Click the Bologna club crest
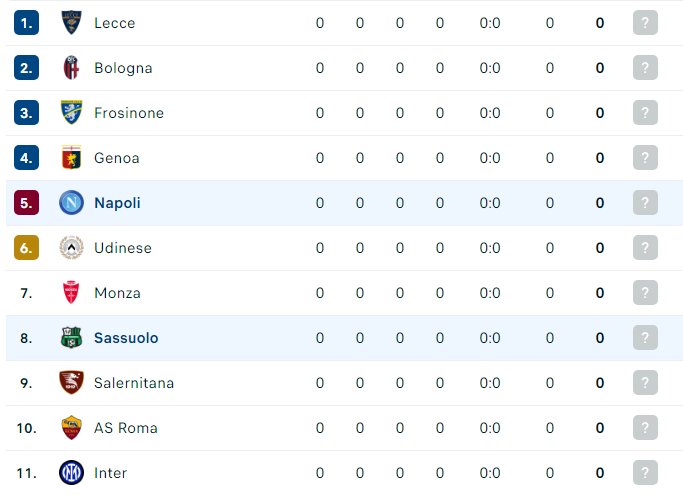The image size is (683, 495). tap(71, 68)
